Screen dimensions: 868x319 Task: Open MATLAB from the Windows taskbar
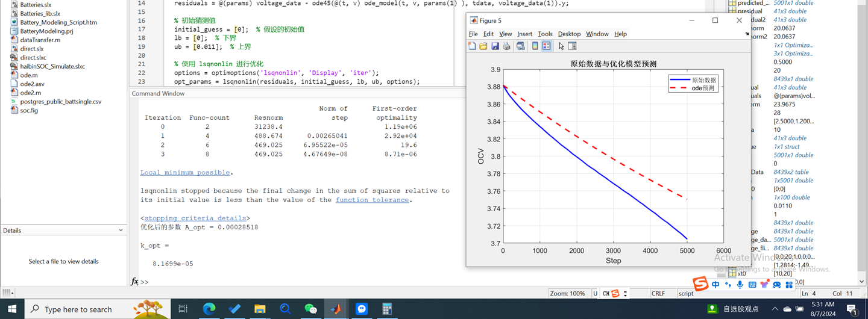coord(336,309)
